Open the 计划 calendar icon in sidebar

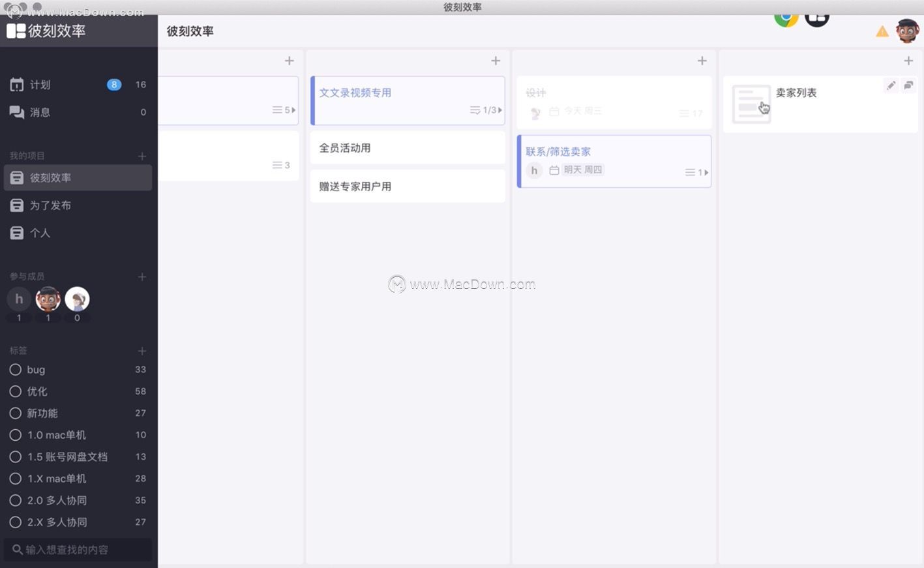[x=17, y=85]
